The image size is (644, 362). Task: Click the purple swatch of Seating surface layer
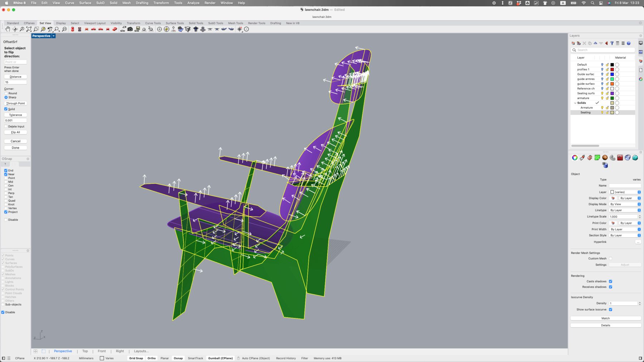pyautogui.click(x=612, y=93)
